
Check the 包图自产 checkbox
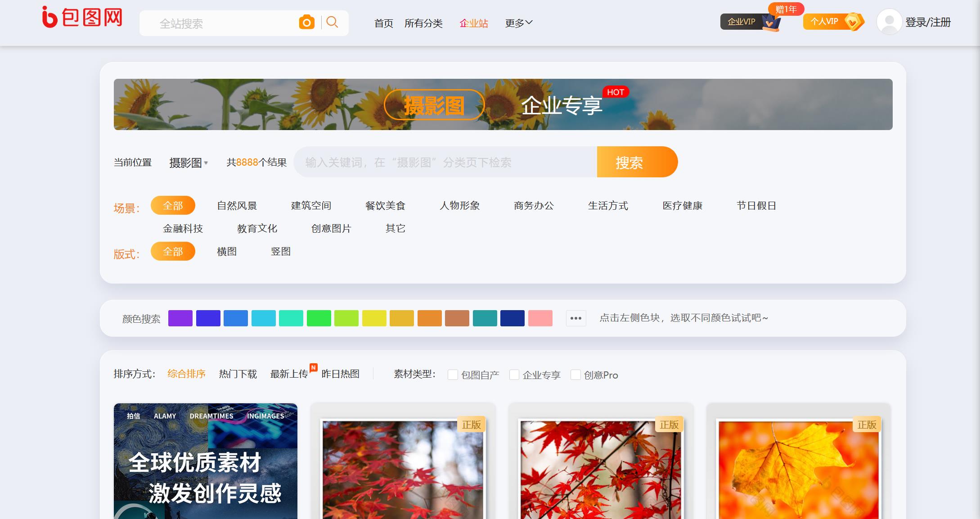coord(453,375)
